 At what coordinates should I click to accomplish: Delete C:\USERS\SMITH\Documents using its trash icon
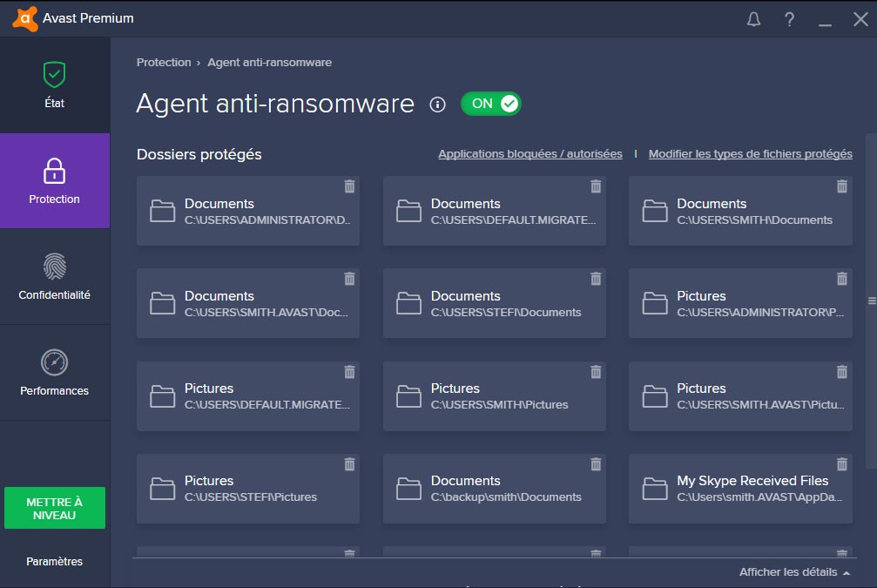pyautogui.click(x=841, y=186)
